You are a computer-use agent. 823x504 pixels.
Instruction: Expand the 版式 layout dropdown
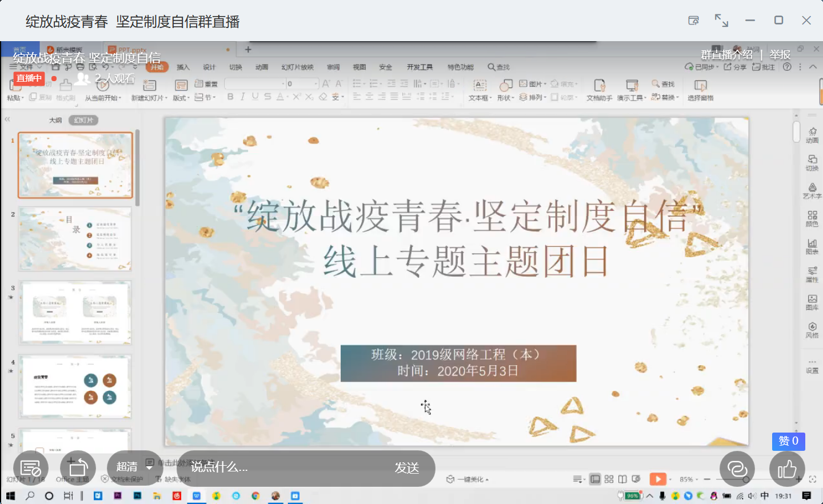181,98
